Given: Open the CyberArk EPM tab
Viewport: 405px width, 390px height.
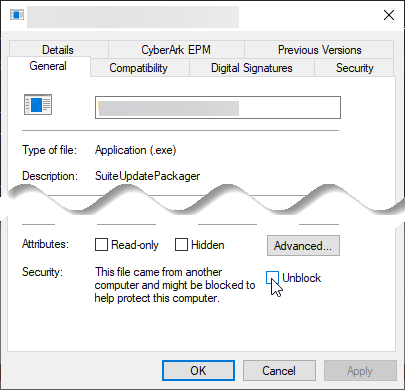Looking at the screenshot, I should click(176, 50).
